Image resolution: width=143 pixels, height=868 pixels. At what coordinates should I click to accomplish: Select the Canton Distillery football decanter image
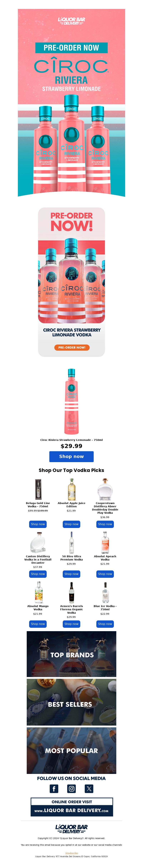click(38, 542)
